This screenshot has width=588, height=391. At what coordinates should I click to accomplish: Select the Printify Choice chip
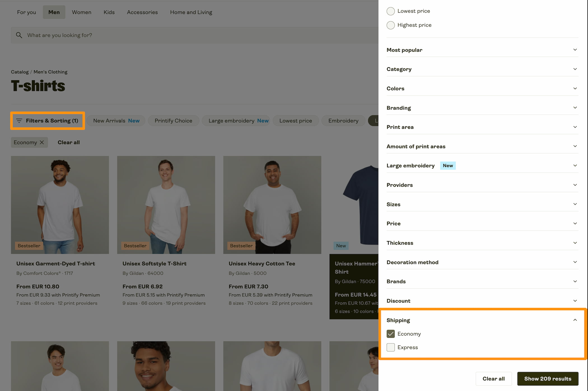173,121
